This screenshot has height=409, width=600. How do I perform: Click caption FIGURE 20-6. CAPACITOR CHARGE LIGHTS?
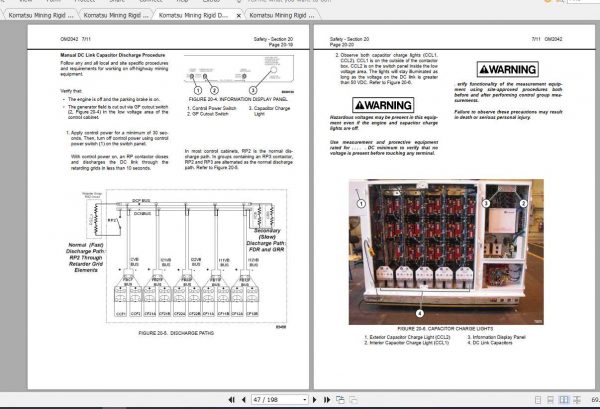click(x=445, y=329)
